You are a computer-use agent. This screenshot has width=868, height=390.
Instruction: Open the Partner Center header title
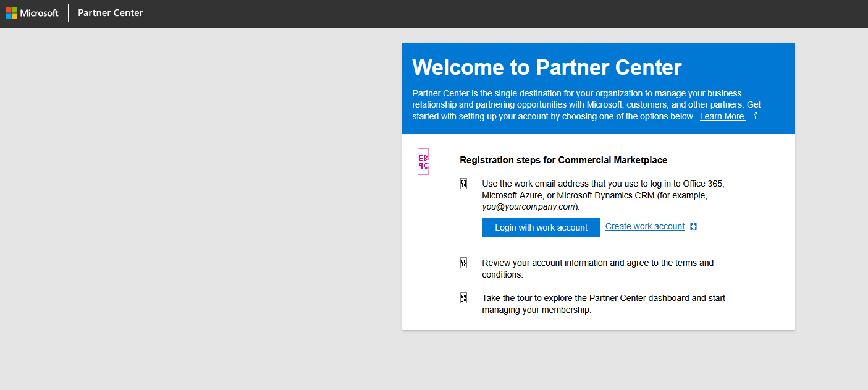click(111, 13)
